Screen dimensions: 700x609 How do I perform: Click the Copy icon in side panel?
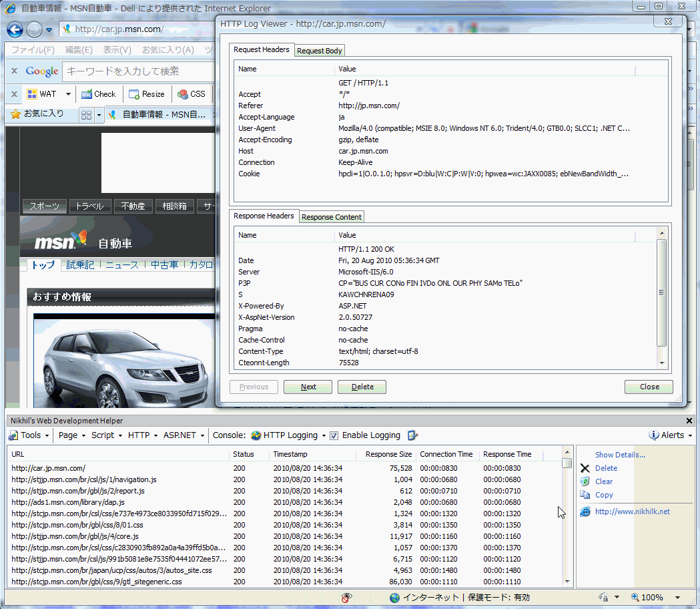click(x=585, y=495)
